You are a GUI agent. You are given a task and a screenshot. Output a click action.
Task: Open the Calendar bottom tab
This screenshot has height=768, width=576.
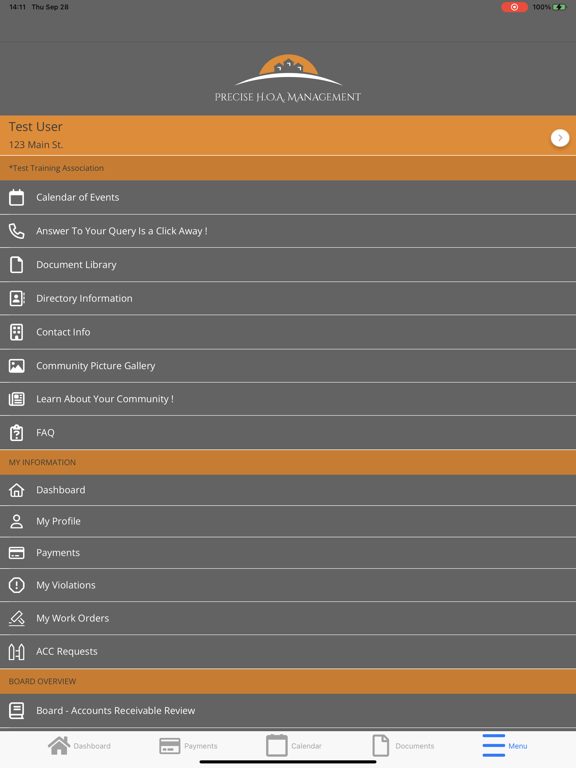(x=294, y=746)
